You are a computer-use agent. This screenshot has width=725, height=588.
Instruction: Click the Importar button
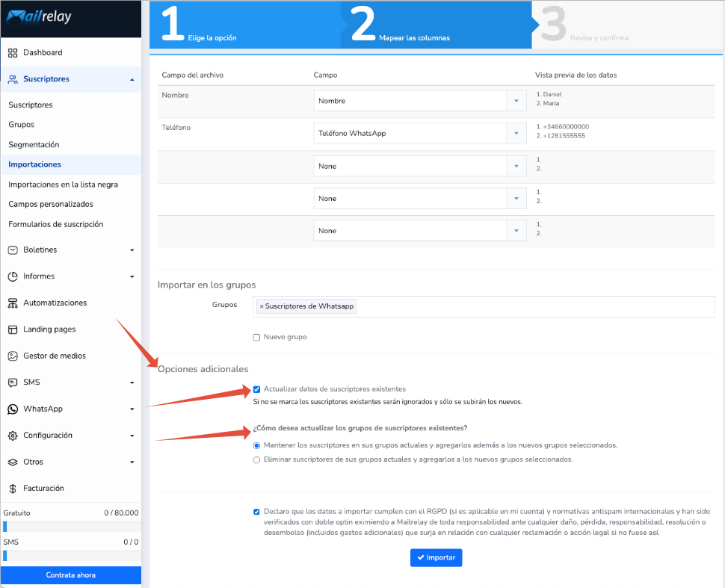436,558
